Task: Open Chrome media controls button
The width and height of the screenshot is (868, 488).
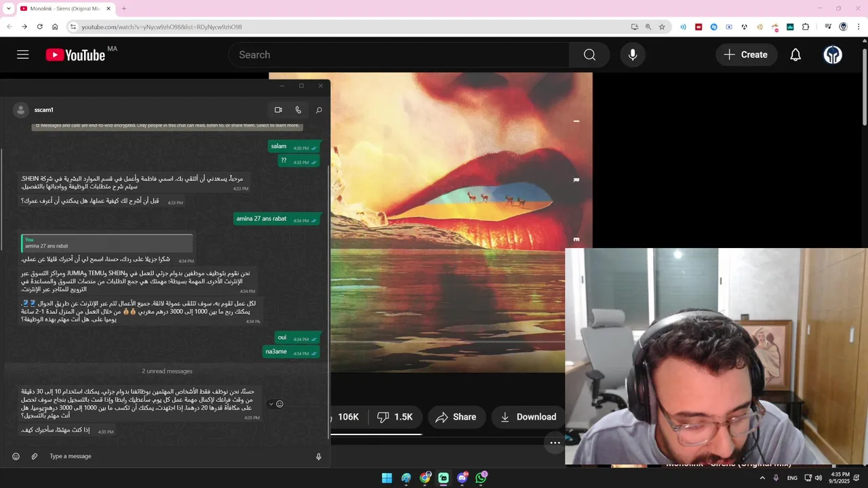Action: click(x=828, y=27)
